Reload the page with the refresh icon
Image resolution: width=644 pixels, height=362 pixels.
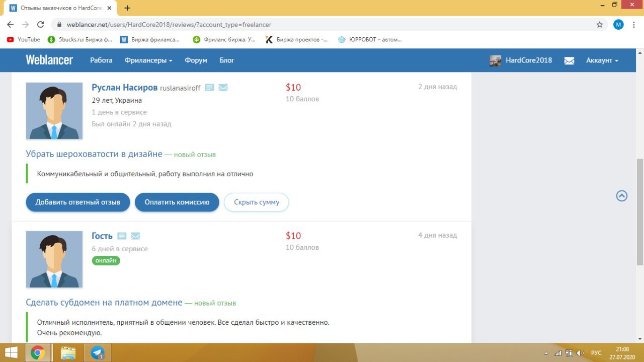click(41, 24)
